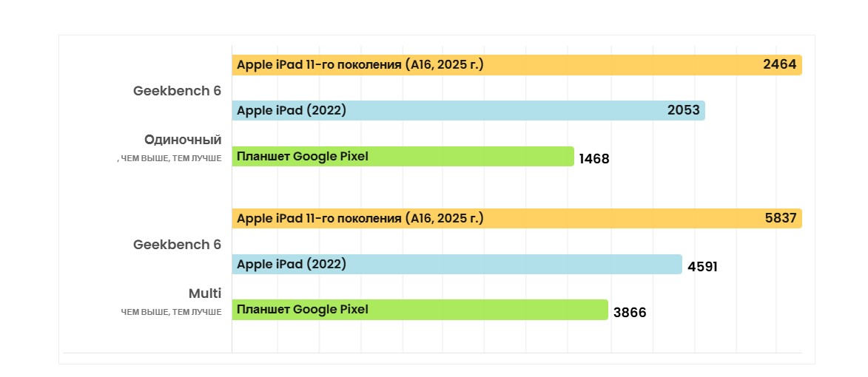This screenshot has height=377, width=868.
Task: Select the Geekbench 6 heading above Одиночный
Action: point(177,91)
